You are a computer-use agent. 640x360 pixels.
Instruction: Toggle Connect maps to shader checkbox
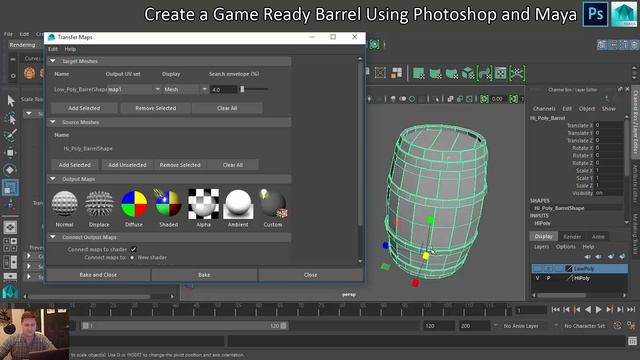133,249
